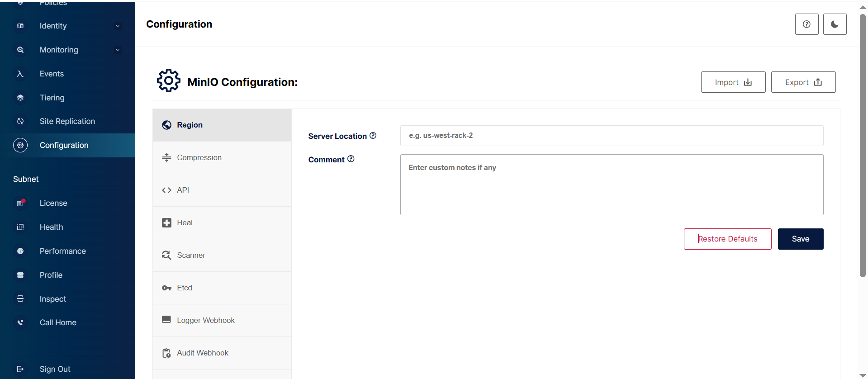Click the Region globe icon
Image resolution: width=868 pixels, height=379 pixels.
coord(166,125)
